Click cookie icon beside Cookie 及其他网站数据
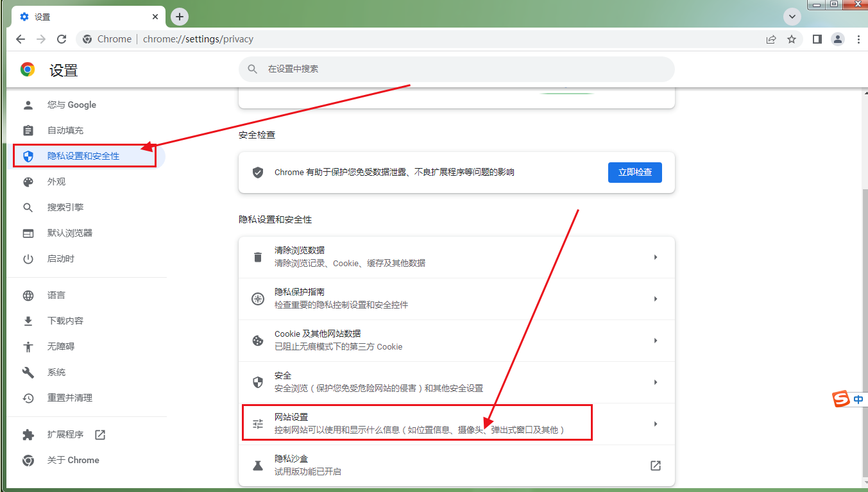The height and width of the screenshot is (492, 868). (258, 341)
